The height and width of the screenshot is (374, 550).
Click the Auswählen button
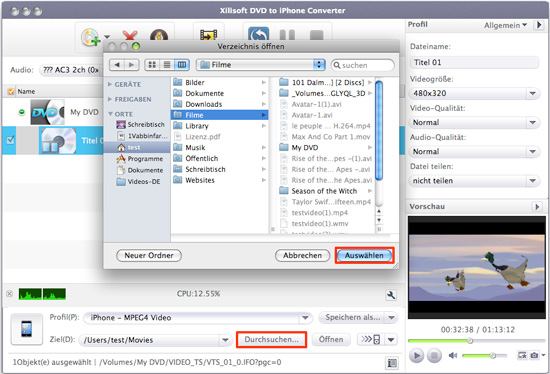364,255
